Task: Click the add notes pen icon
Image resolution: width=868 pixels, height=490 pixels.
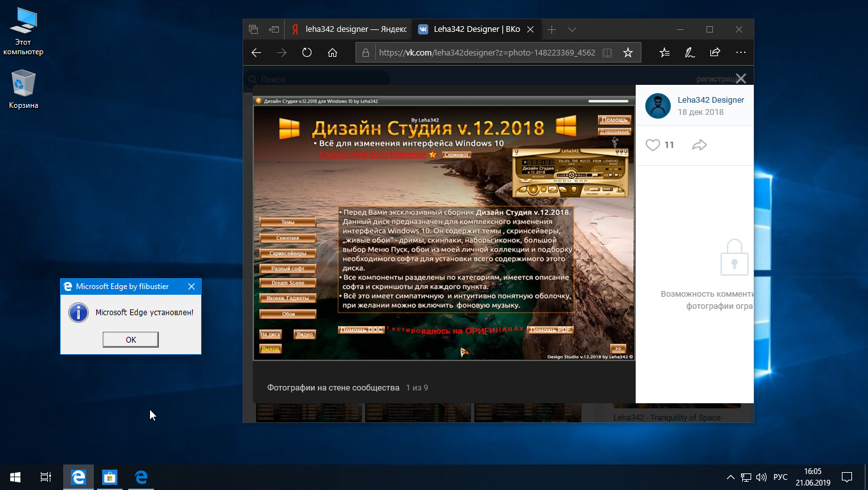Action: tap(689, 53)
